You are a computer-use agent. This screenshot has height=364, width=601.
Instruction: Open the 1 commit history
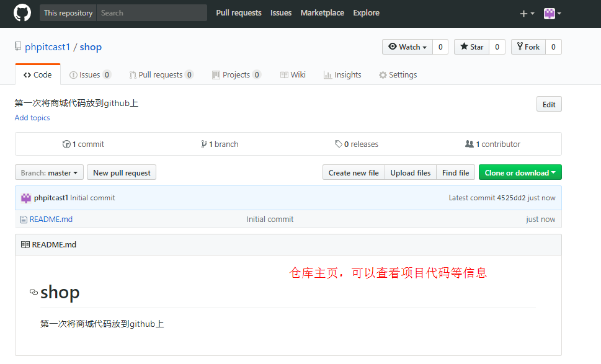pos(83,144)
